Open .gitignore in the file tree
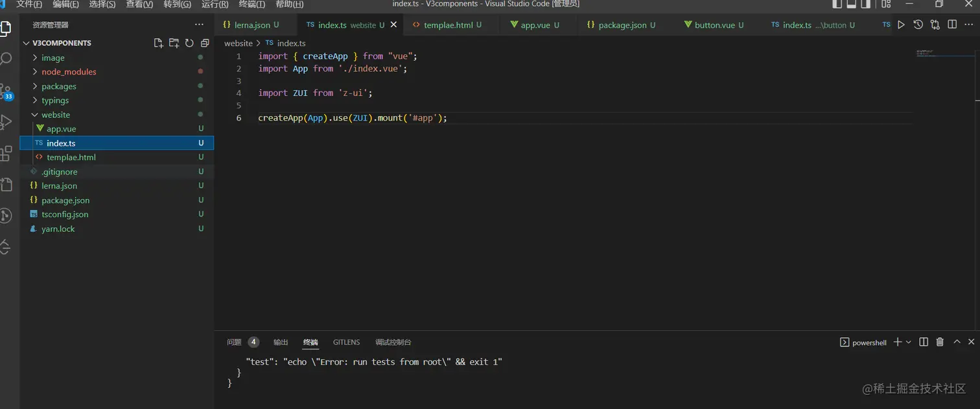The image size is (980, 409). pos(117,172)
